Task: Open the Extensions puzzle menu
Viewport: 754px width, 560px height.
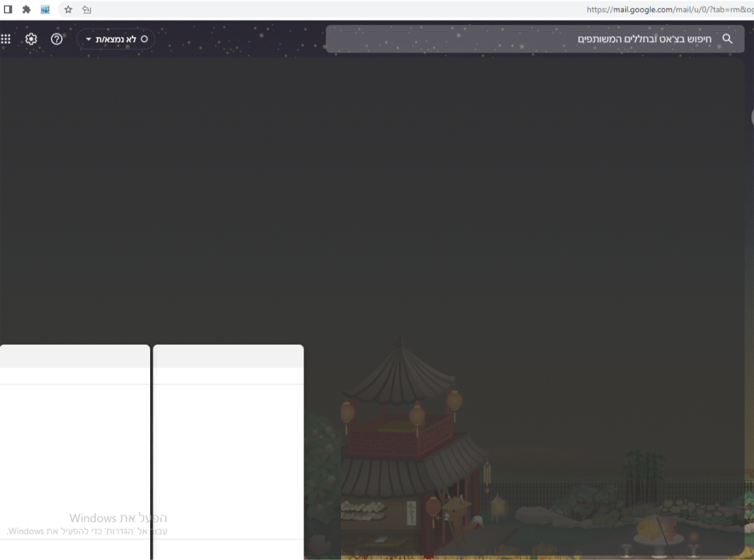Action: pos(26,9)
